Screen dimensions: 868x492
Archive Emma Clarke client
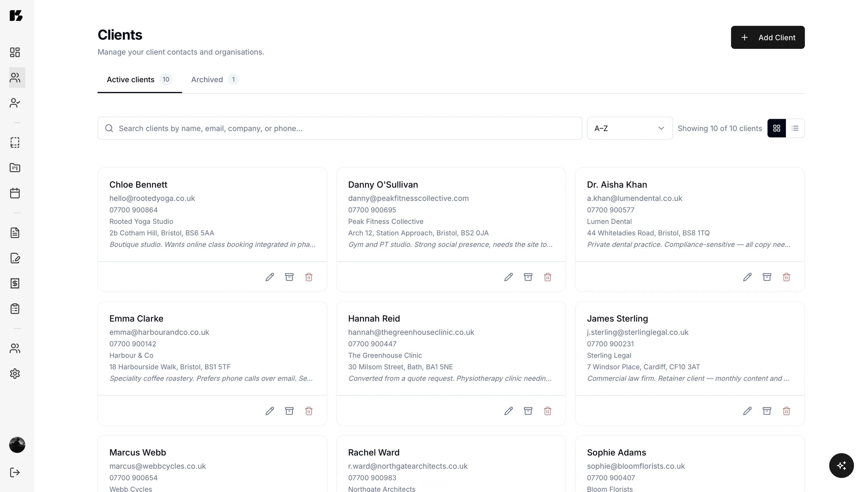tap(289, 411)
